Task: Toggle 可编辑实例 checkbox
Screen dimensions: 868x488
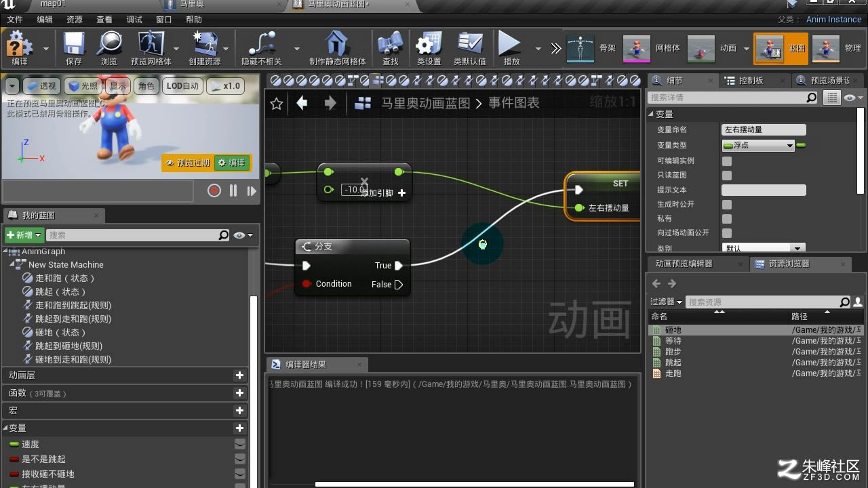Action: pyautogui.click(x=727, y=161)
